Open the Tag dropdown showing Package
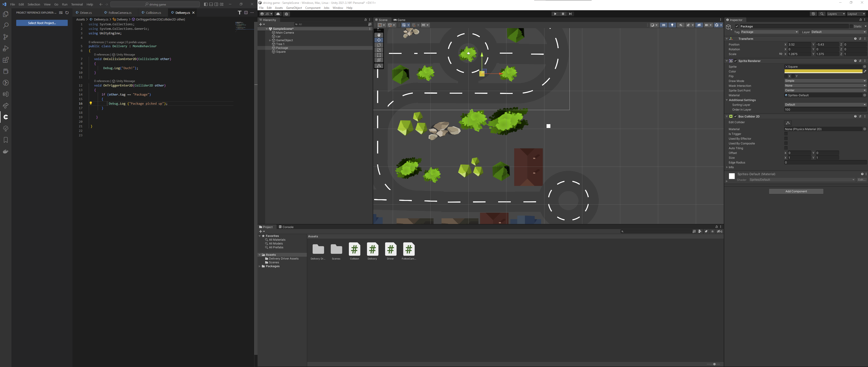Screen dimensions: 868x367 click(769, 32)
